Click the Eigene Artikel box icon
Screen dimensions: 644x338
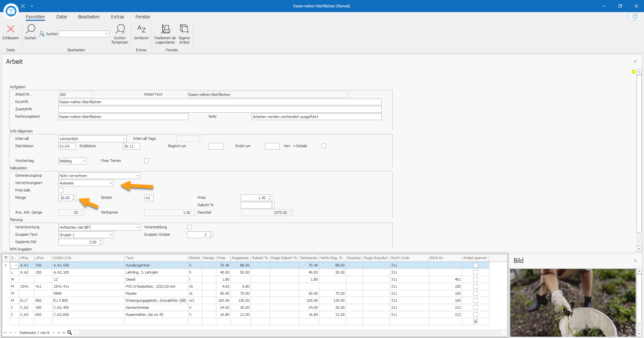pyautogui.click(x=184, y=29)
